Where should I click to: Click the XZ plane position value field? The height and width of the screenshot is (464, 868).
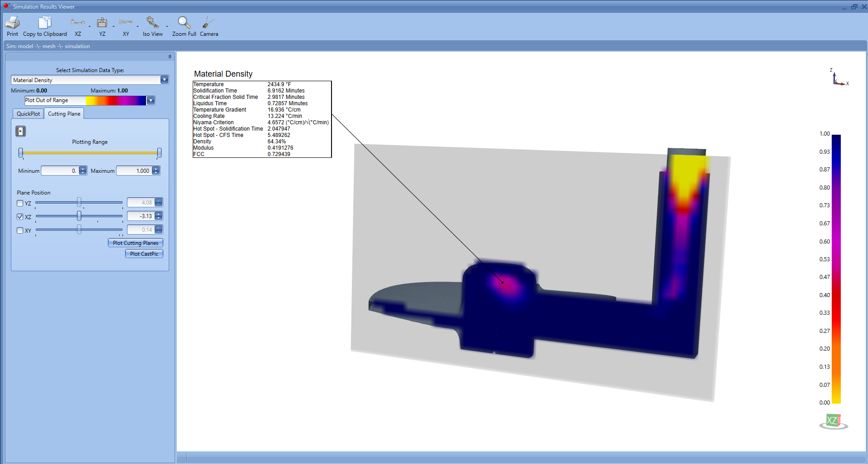pyautogui.click(x=141, y=216)
